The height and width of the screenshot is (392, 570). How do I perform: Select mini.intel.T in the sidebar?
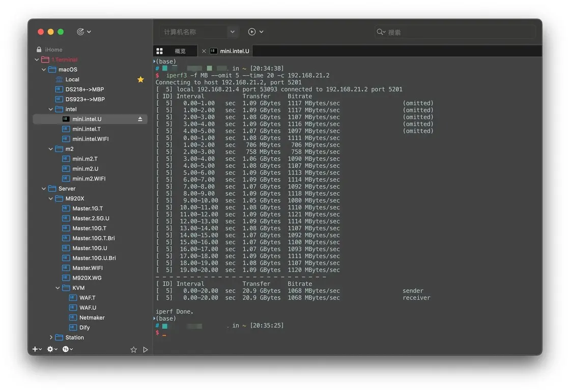point(87,129)
